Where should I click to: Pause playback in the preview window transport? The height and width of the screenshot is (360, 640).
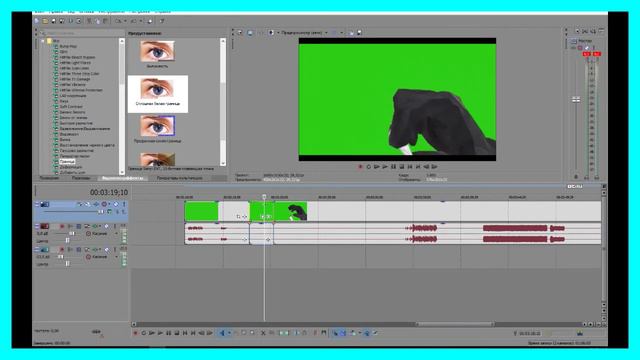tap(393, 167)
